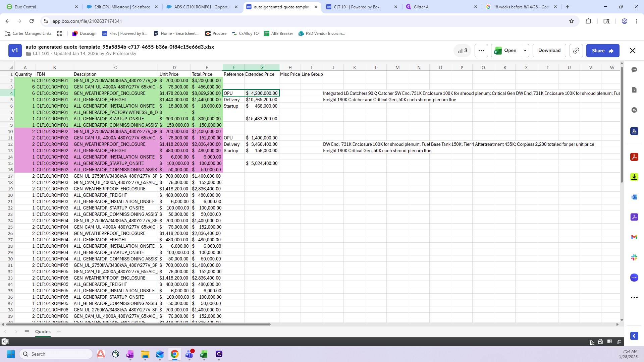This screenshot has width=644, height=362.
Task: Open Zoom integration in right sidebar
Action: click(634, 278)
